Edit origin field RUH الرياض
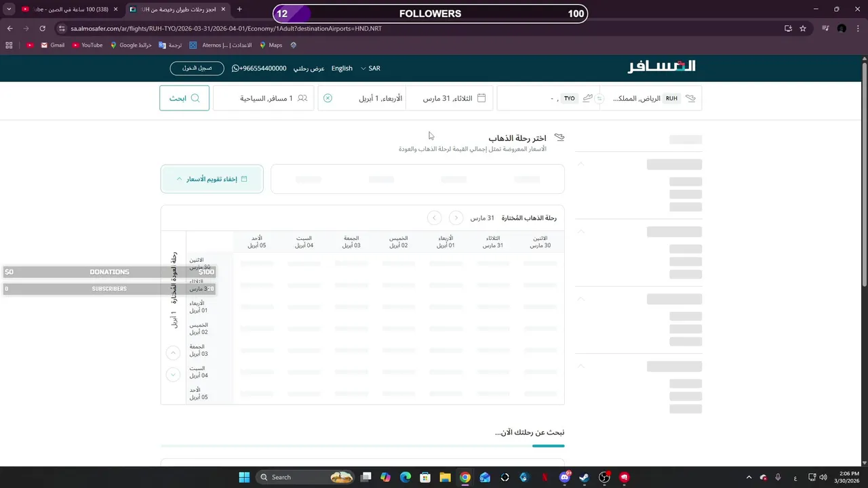 [652, 98]
